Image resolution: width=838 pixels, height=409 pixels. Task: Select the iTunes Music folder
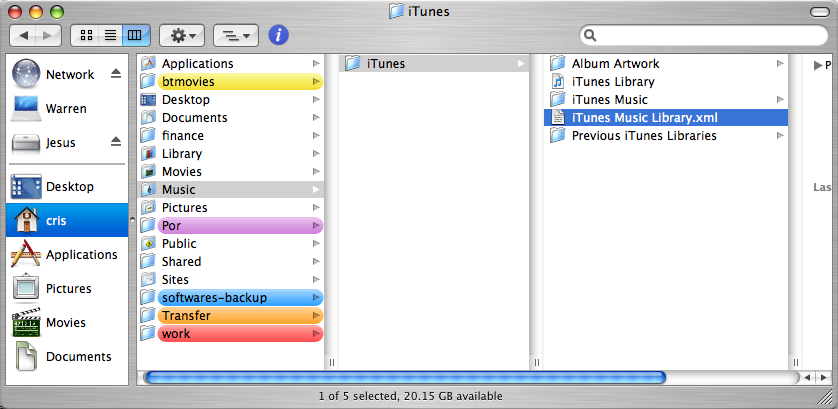coord(666,99)
